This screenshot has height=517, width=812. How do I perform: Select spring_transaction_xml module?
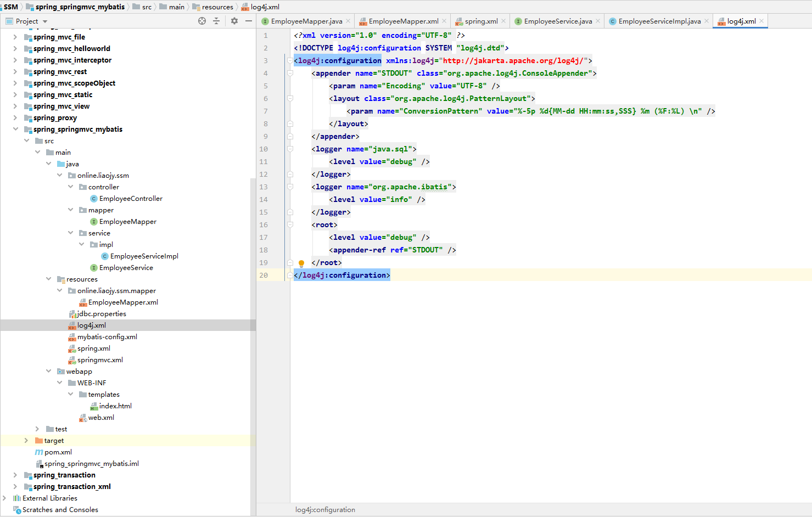(72, 487)
